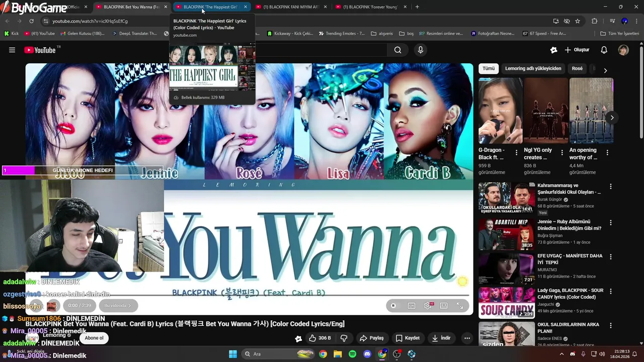Bookmark this page with the star icon
Viewport: 644px width, 362px height.
[x=578, y=21]
